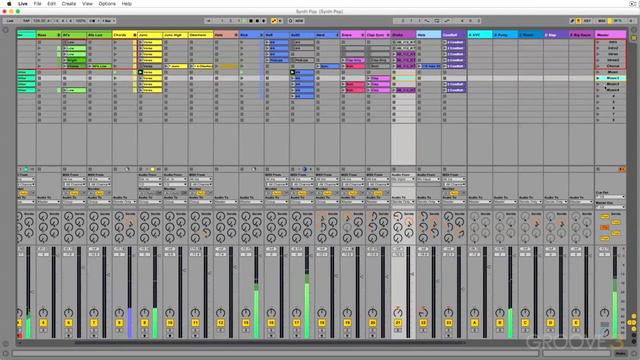Toggle detail view with the bottom-right circle icon
The height and width of the screenshot is (360, 640).
point(634,353)
